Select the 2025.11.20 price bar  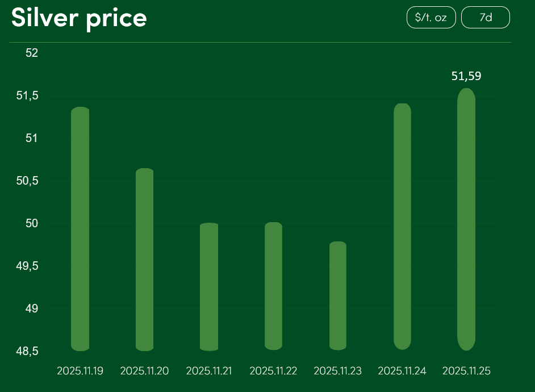tap(145, 259)
